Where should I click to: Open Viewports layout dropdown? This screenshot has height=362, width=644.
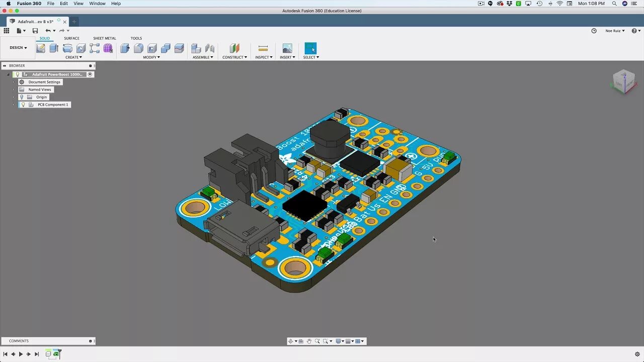(360, 341)
